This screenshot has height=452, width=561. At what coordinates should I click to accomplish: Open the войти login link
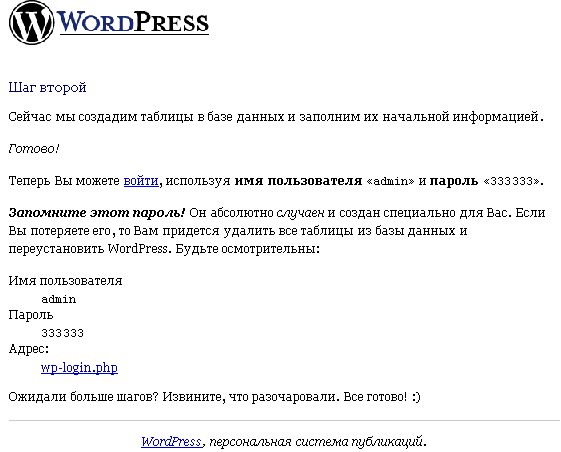141,181
